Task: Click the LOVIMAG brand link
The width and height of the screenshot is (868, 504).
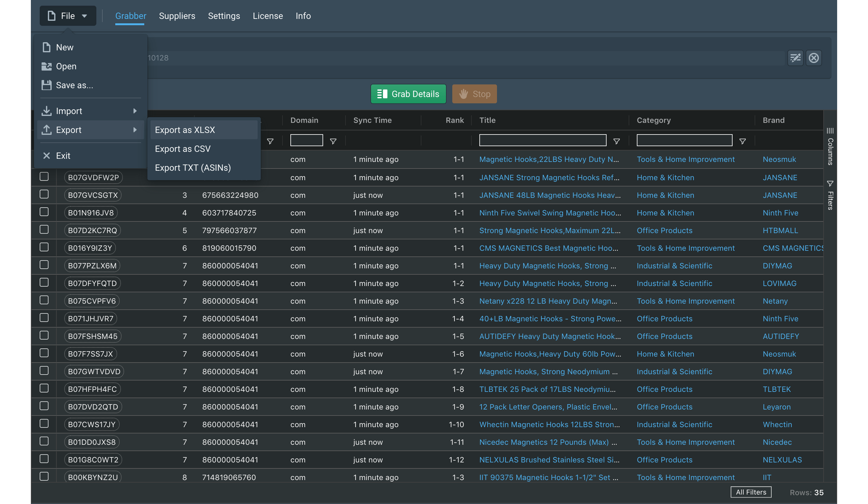Action: click(x=779, y=283)
